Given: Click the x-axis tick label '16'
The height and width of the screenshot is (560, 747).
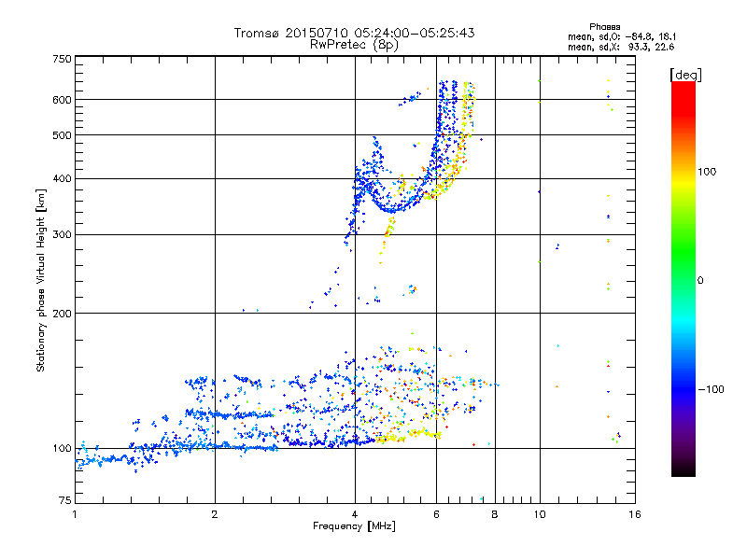Looking at the screenshot, I should (635, 514).
